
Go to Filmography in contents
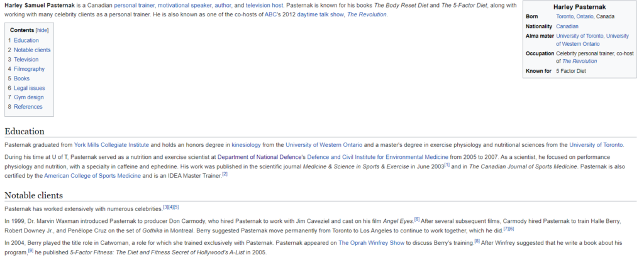tap(29, 69)
